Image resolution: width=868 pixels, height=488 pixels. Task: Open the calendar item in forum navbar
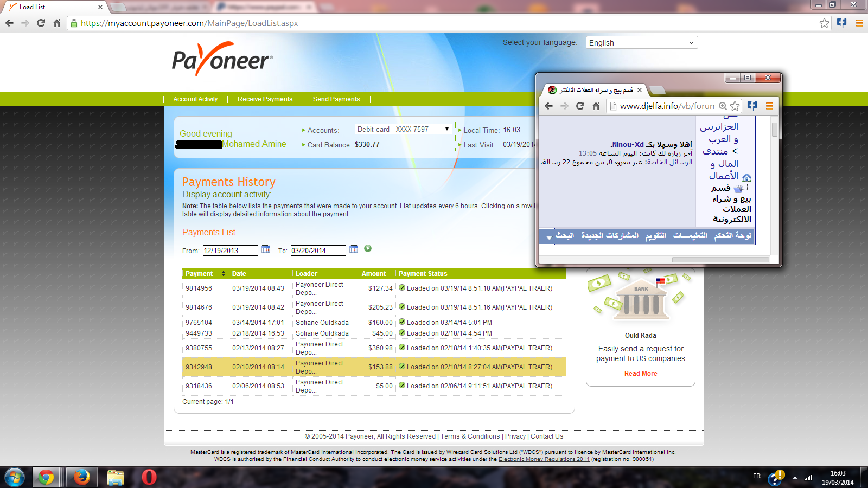tap(655, 235)
